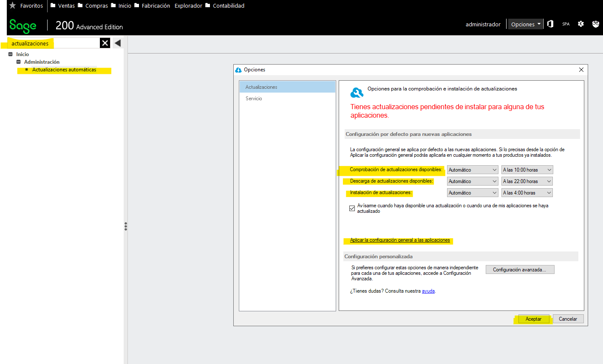Screen dimensions: 603x364
Task: Open the Fabricación menu
Action: pyautogui.click(x=156, y=6)
